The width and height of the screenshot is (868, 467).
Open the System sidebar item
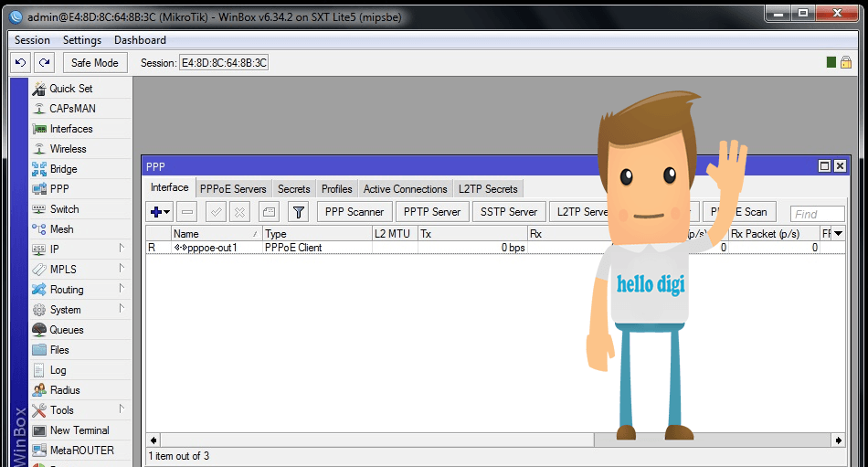[80, 310]
